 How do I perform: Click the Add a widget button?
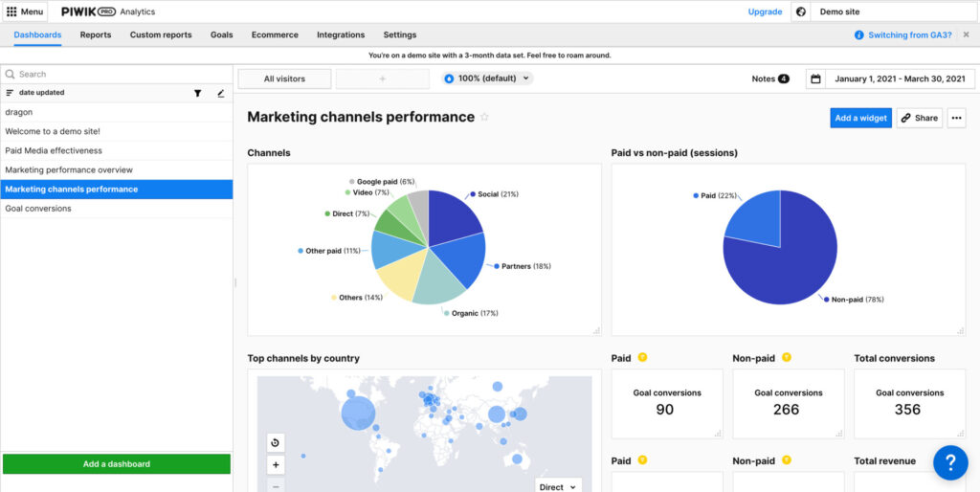pos(860,118)
